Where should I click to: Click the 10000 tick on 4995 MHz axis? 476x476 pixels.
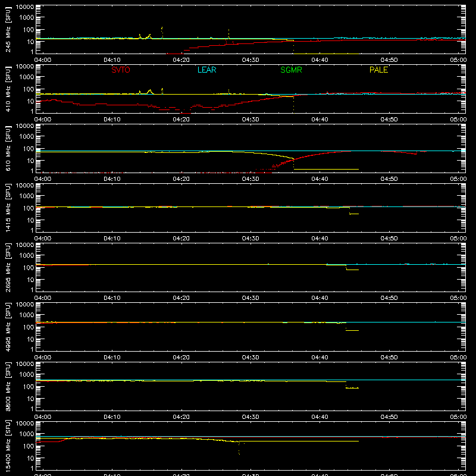point(25,305)
